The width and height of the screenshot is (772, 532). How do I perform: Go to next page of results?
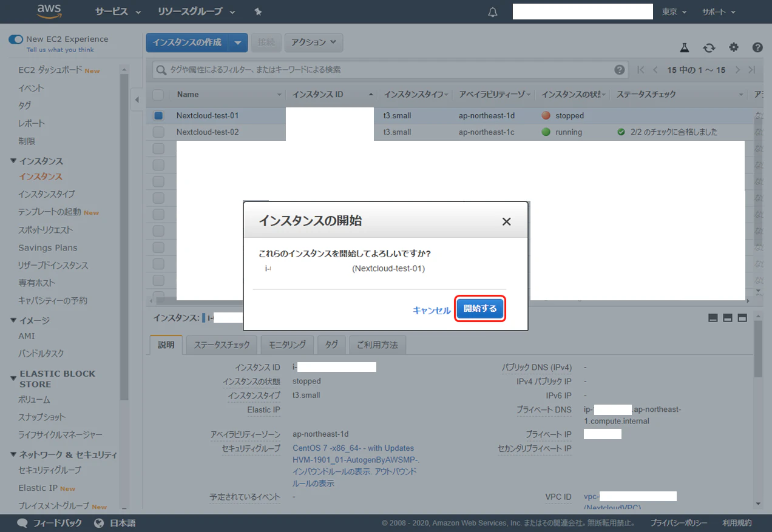coord(737,70)
